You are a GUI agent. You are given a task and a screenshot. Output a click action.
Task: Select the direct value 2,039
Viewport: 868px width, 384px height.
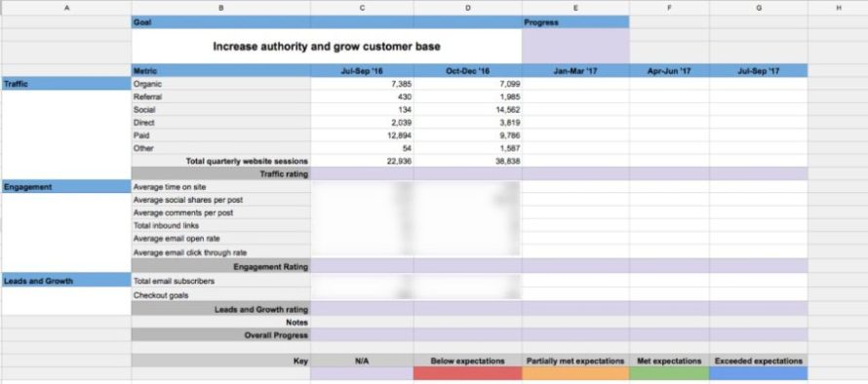[362, 122]
